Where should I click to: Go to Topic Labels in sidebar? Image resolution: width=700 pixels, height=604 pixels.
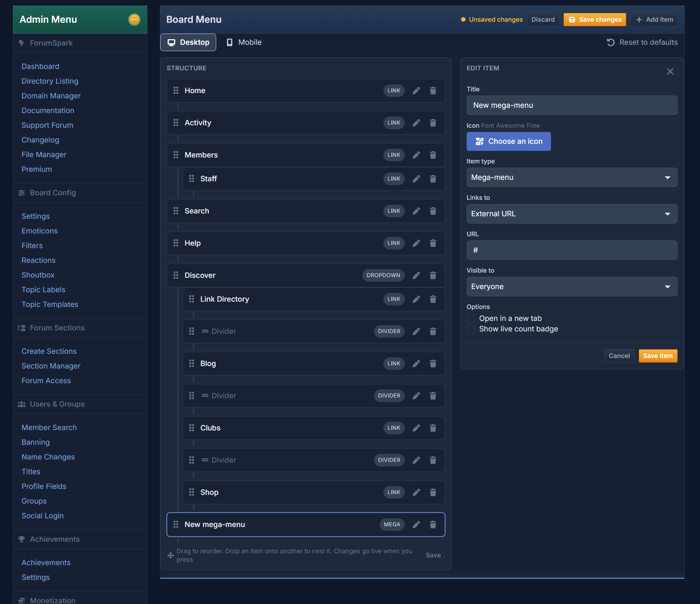coord(43,290)
